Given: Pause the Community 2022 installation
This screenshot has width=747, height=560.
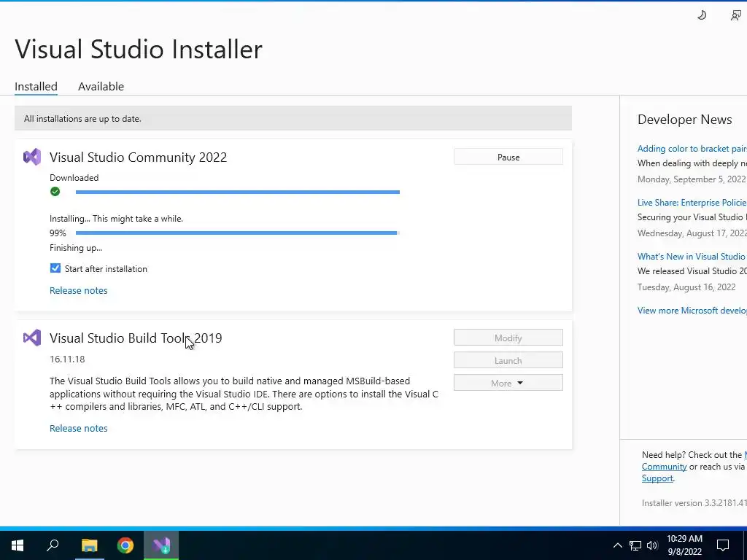Looking at the screenshot, I should click(x=508, y=157).
